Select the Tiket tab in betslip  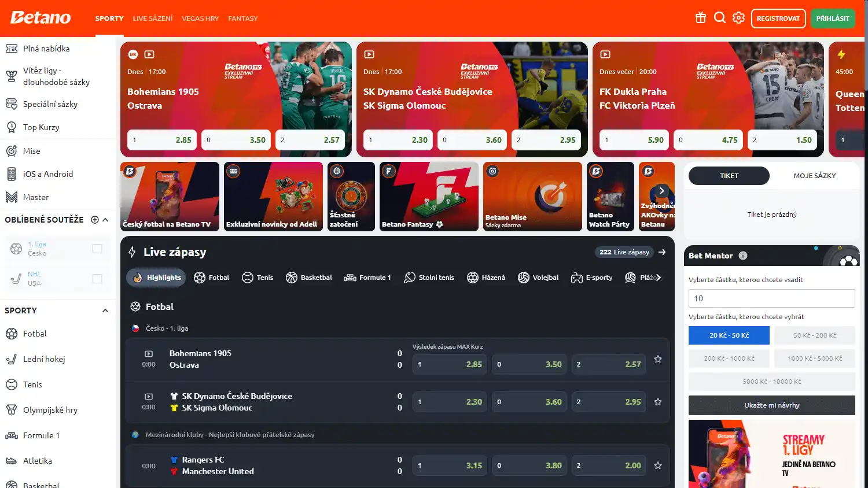[x=729, y=176]
